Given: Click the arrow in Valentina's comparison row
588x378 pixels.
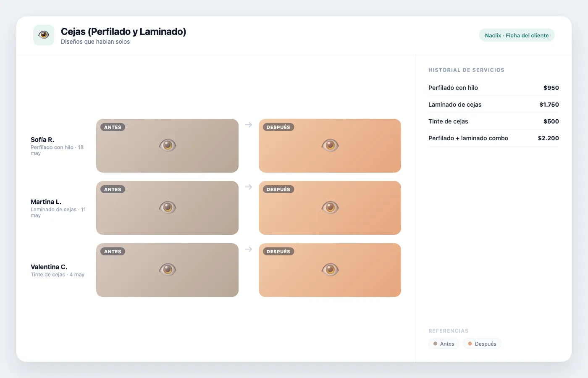Looking at the screenshot, I should [x=249, y=249].
